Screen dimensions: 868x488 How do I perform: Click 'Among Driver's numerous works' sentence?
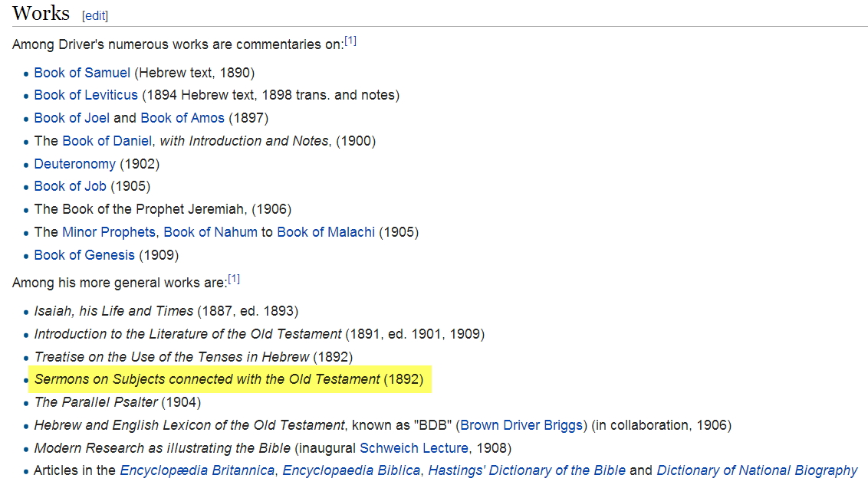coord(177,44)
